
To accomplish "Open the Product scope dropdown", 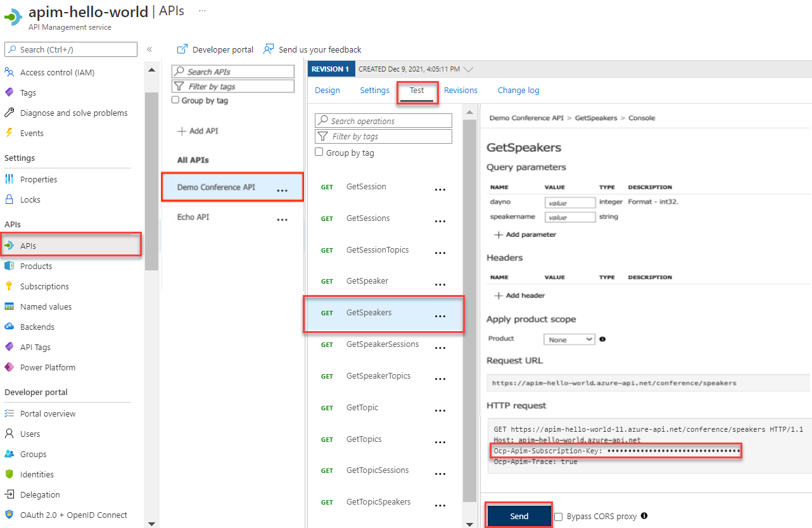I will tap(569, 339).
